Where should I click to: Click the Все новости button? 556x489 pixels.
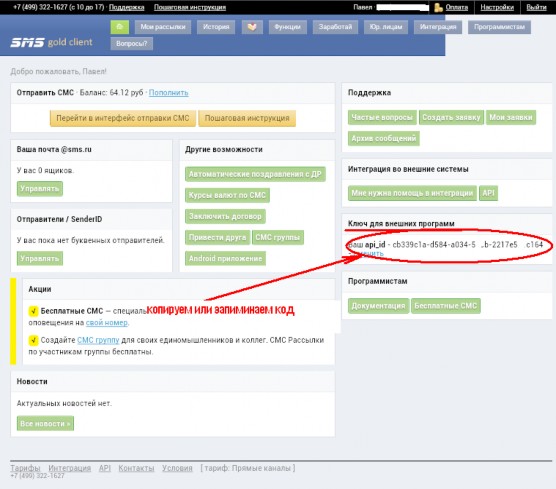point(45,423)
